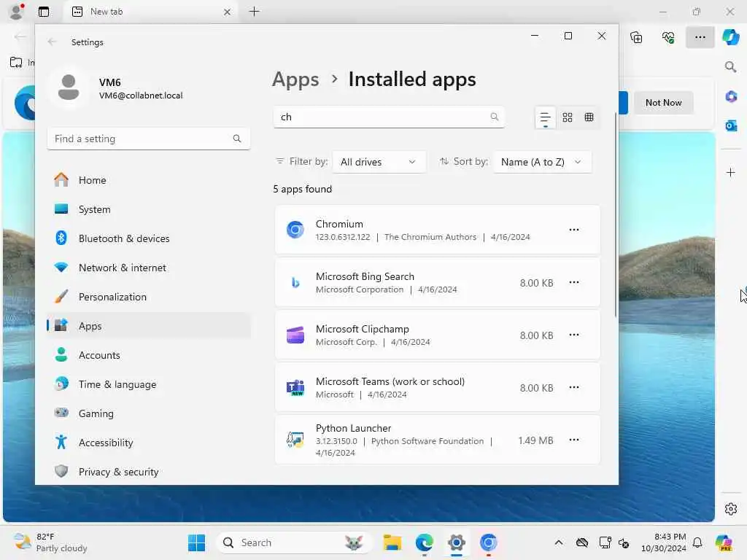Switch to list view layout
This screenshot has width=747, height=560.
click(545, 117)
